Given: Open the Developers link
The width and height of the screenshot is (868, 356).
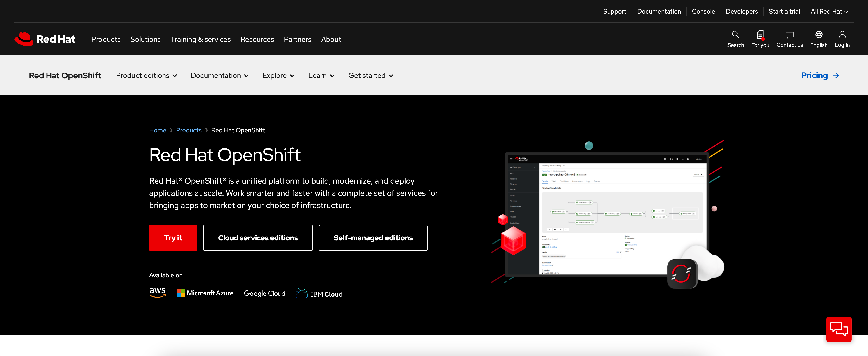Looking at the screenshot, I should point(742,12).
